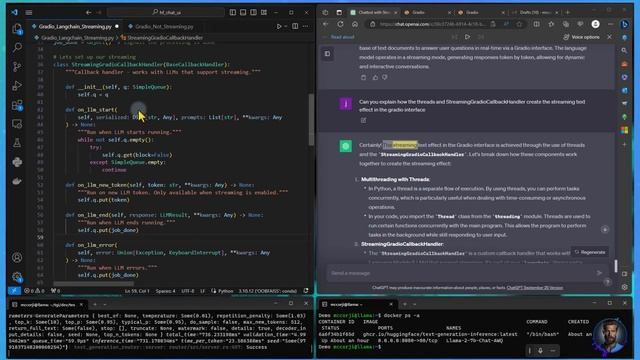Go to the Edge browser home page
Viewport: 640px width, 360px height.
click(x=355, y=24)
